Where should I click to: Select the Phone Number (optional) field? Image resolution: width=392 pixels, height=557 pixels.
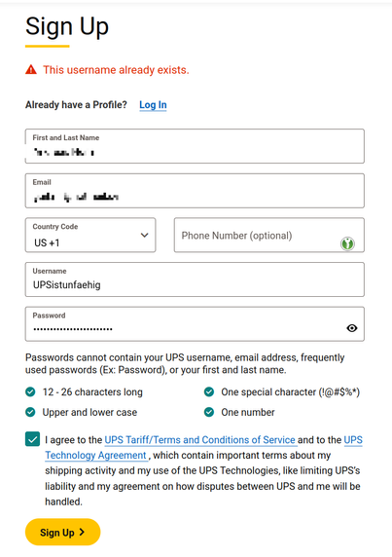[269, 235]
